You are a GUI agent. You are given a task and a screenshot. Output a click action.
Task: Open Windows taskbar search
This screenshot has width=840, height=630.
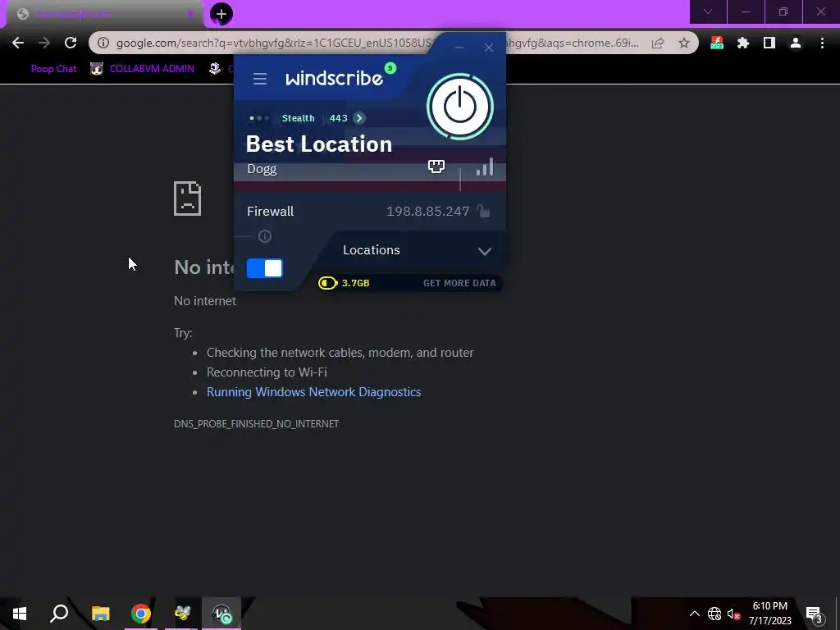click(59, 614)
